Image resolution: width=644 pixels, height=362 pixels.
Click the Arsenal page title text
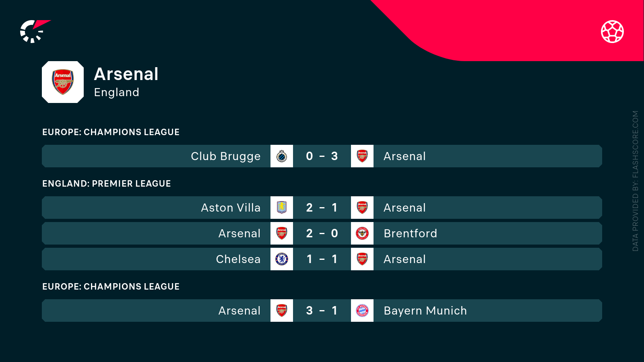tap(126, 74)
